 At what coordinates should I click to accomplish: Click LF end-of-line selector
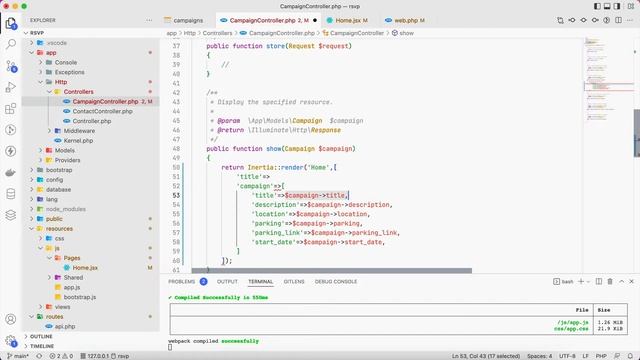pos(585,356)
